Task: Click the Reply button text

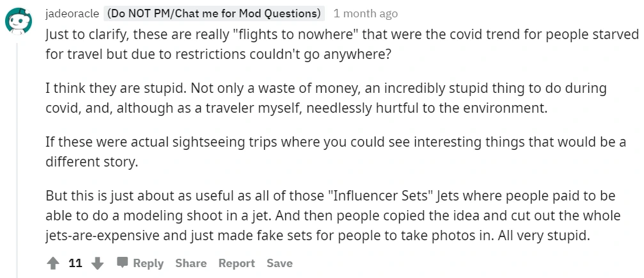Action: tap(148, 263)
